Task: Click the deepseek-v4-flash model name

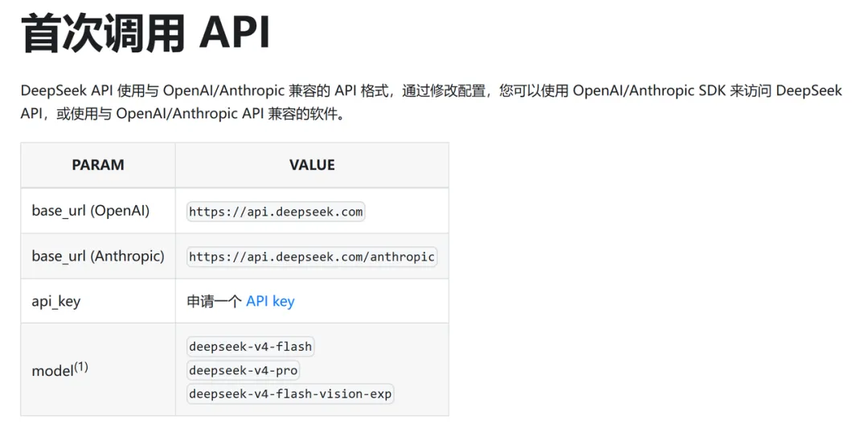Action: (x=251, y=347)
